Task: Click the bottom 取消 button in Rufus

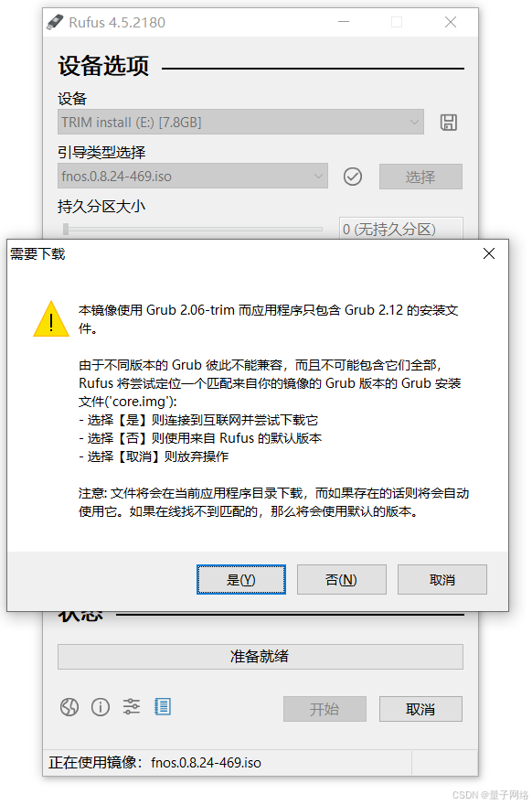Action: click(x=420, y=709)
